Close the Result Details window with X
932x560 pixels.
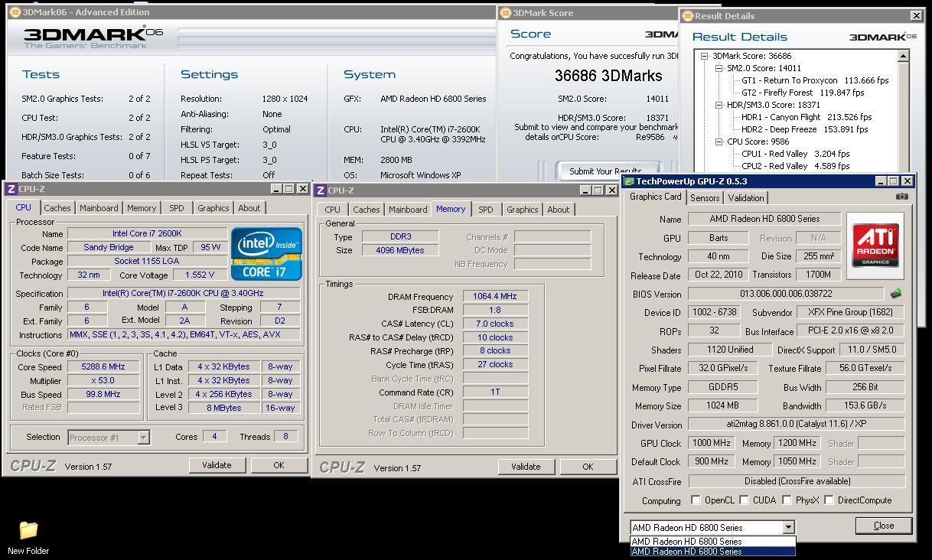pos(917,15)
